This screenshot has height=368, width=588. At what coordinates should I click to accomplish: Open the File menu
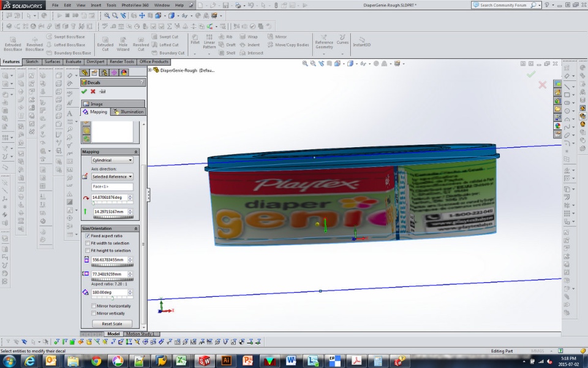coord(55,6)
